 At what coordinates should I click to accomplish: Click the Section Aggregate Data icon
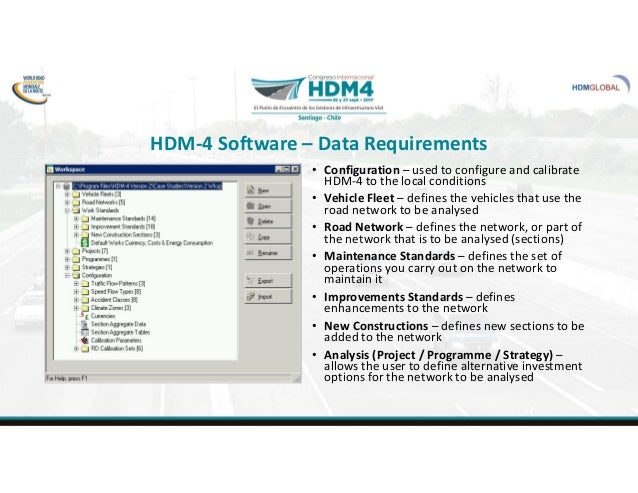point(85,324)
